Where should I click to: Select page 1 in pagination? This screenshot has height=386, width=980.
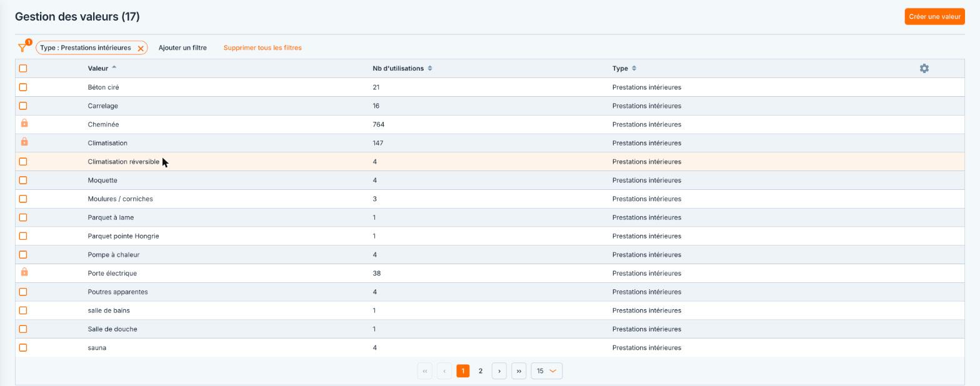pos(462,371)
